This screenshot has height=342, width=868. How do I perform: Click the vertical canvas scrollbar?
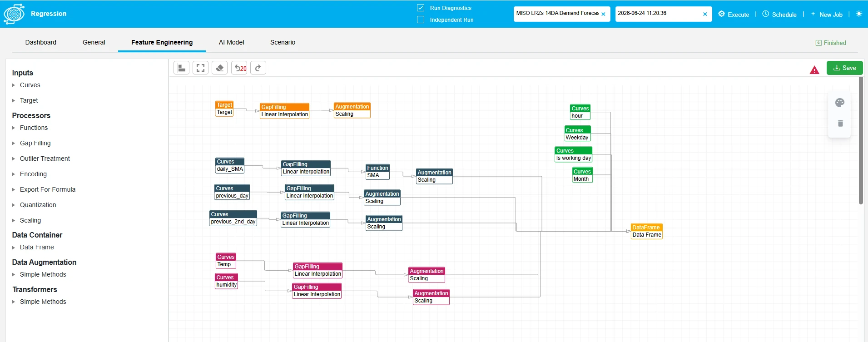861,141
